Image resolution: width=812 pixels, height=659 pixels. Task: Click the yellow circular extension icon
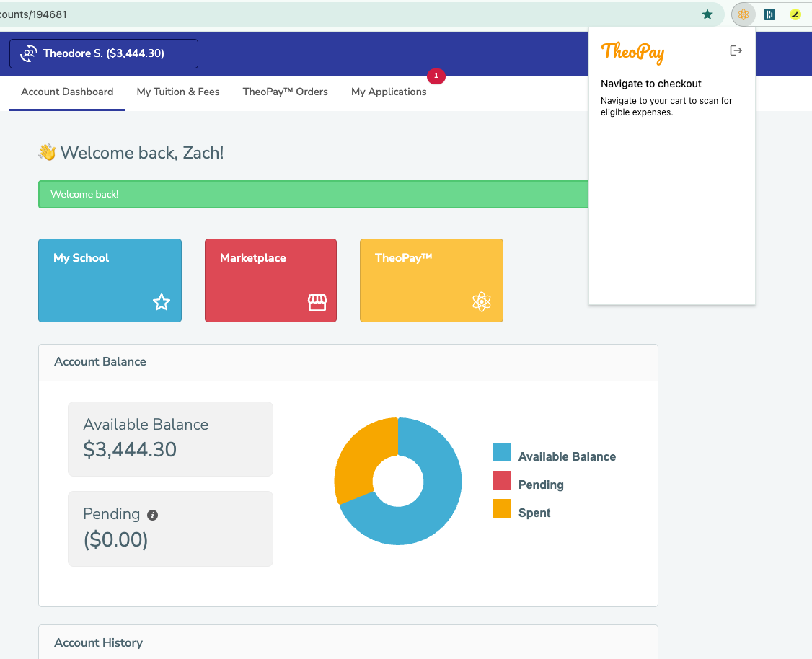(x=795, y=14)
